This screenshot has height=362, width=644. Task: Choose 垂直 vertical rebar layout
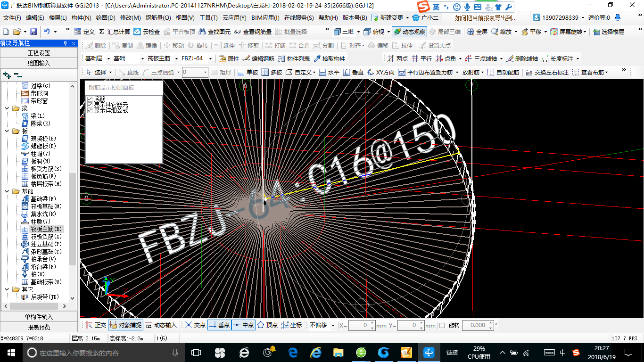click(354, 72)
